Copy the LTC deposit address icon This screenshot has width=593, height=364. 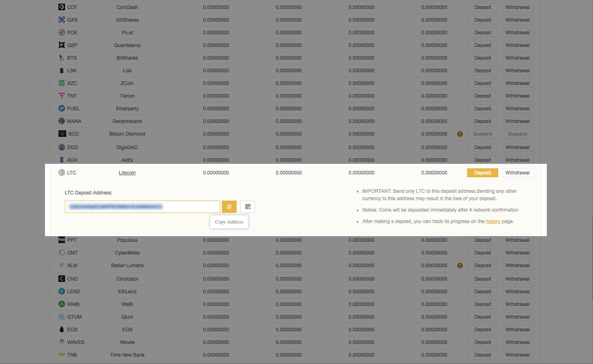click(x=229, y=207)
